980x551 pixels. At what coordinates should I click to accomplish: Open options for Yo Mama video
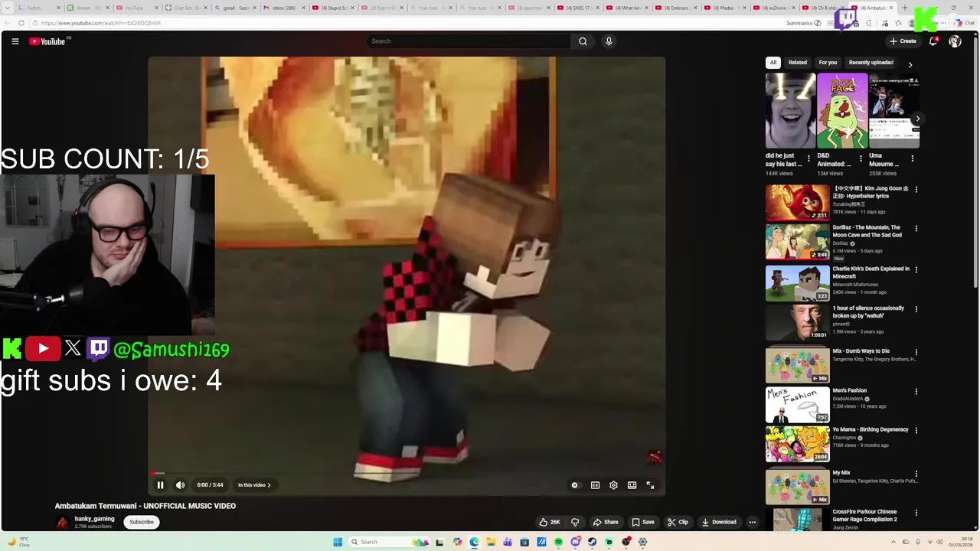(x=916, y=430)
